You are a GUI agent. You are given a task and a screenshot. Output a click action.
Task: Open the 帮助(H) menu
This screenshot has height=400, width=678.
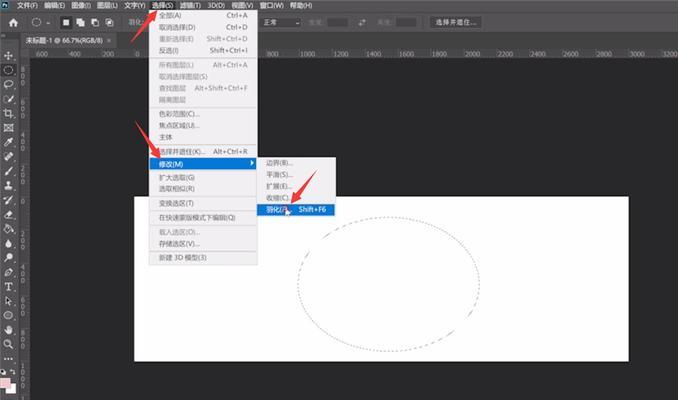point(301,6)
